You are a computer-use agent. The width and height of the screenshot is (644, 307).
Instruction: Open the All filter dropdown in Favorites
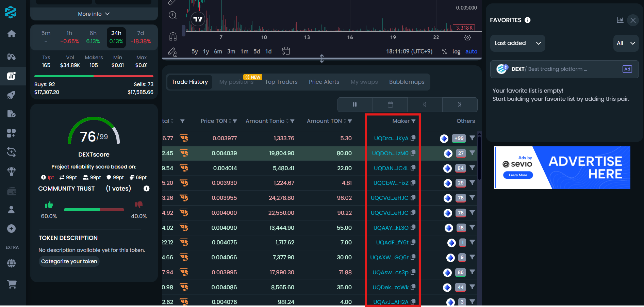pyautogui.click(x=626, y=43)
